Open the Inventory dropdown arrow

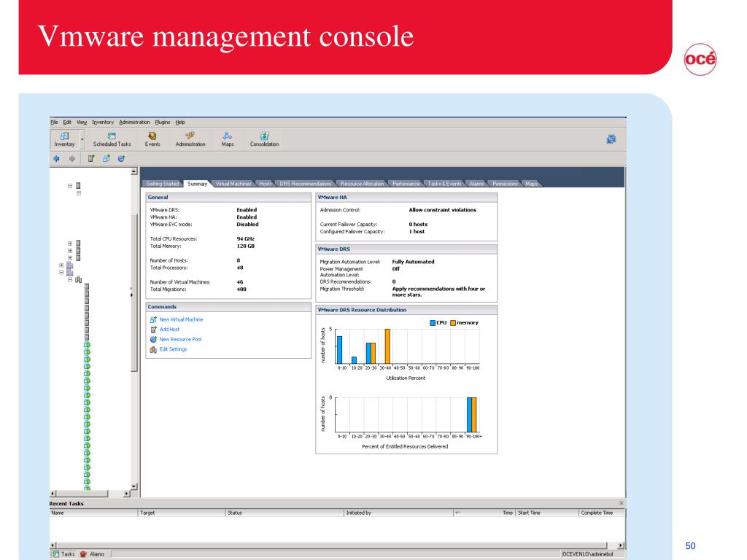pos(82,139)
